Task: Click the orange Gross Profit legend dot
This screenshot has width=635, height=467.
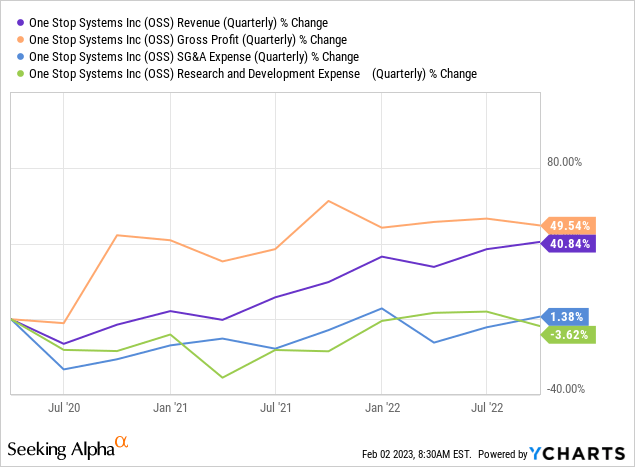Action: [20, 40]
